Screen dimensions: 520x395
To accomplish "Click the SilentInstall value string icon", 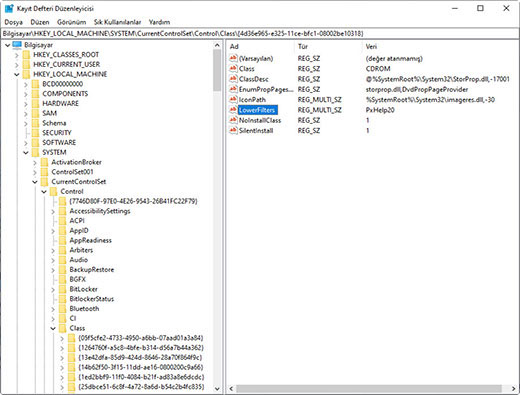I will point(233,131).
